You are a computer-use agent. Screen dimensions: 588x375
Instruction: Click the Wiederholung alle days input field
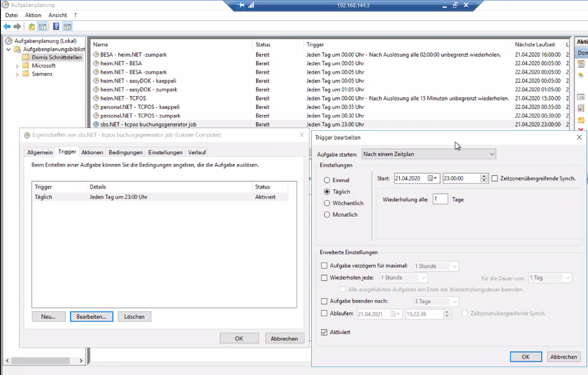pos(440,199)
